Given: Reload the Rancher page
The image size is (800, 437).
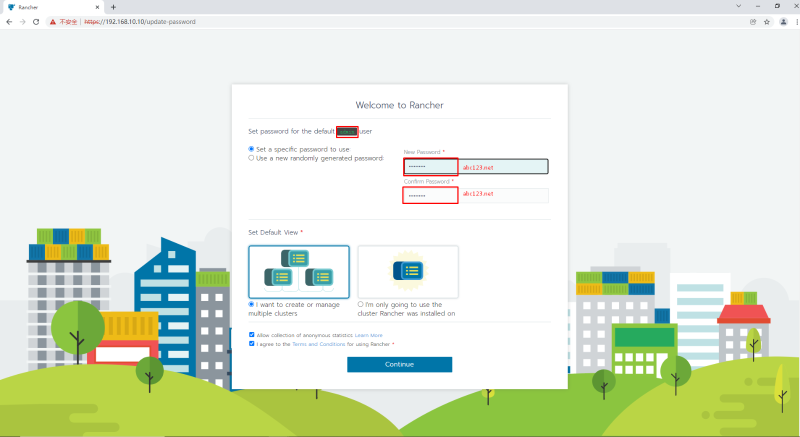Looking at the screenshot, I should pyautogui.click(x=36, y=22).
